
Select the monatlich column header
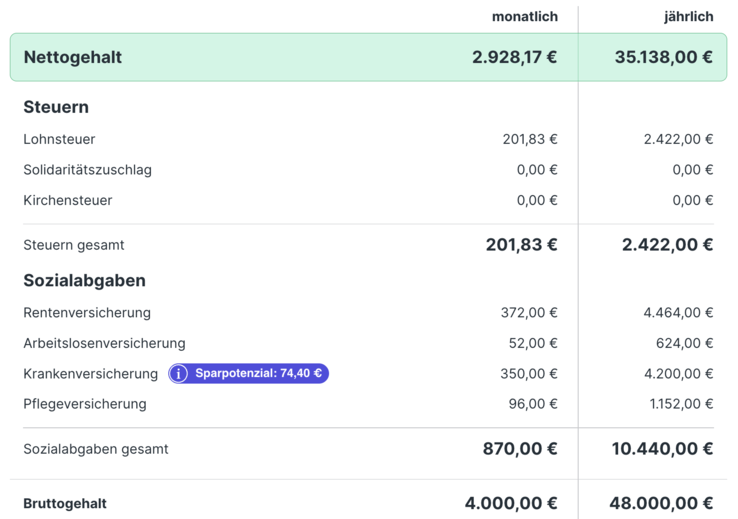point(525,17)
